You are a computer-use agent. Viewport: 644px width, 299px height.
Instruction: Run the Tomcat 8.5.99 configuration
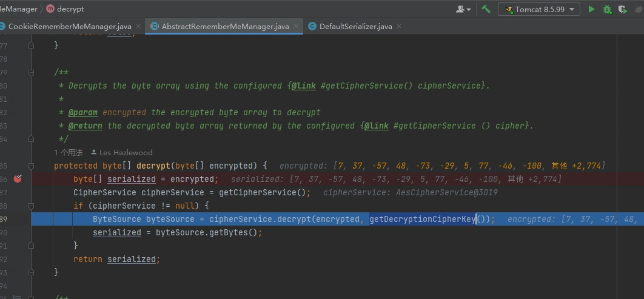click(591, 9)
